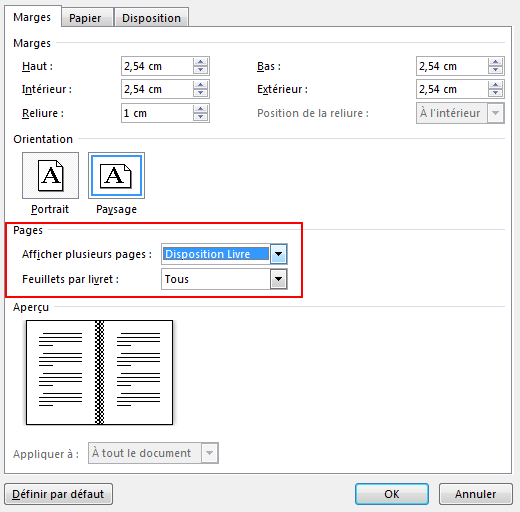Increase the Extérieur margin value
The height and width of the screenshot is (512, 520).
(495, 85)
